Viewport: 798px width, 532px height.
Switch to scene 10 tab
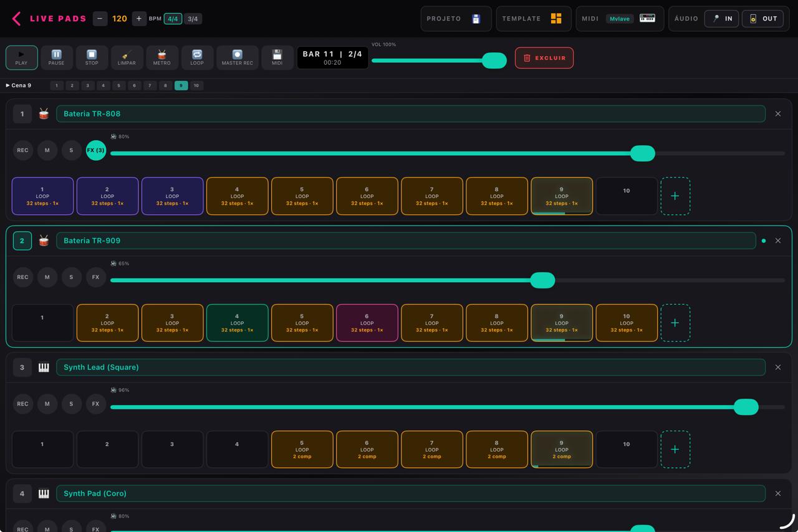(x=196, y=85)
